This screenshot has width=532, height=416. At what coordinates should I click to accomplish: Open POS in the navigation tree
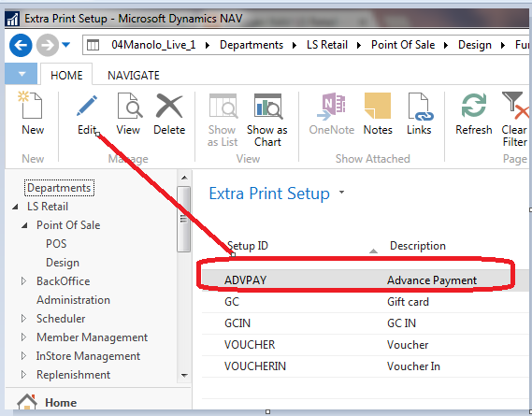click(x=56, y=244)
